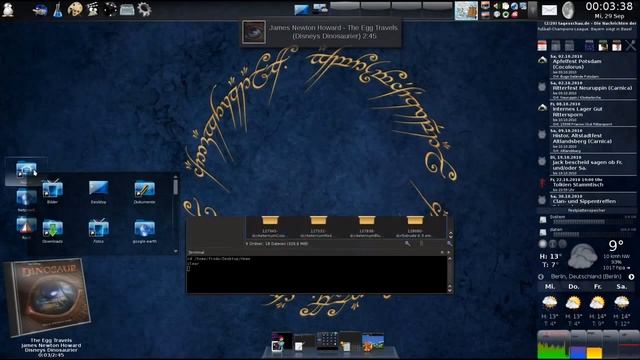The width and height of the screenshot is (640, 360).
Task: Open the Fotos folder in popup
Action: 98,231
